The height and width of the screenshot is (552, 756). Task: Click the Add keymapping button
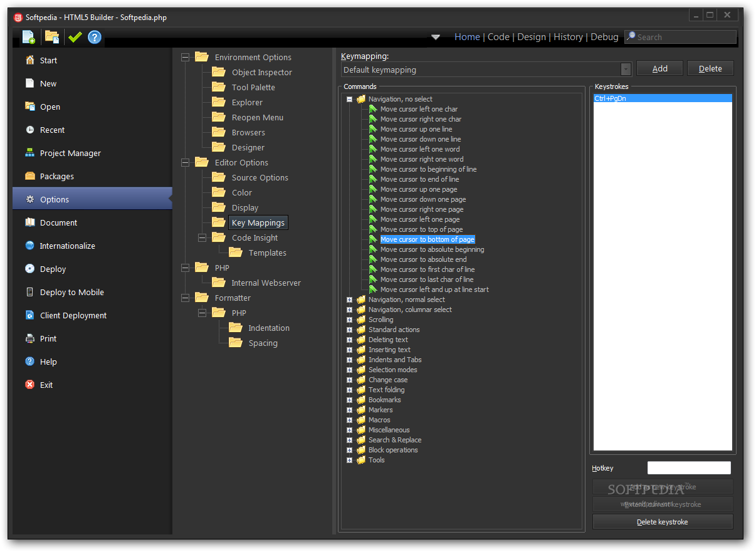[x=659, y=68]
